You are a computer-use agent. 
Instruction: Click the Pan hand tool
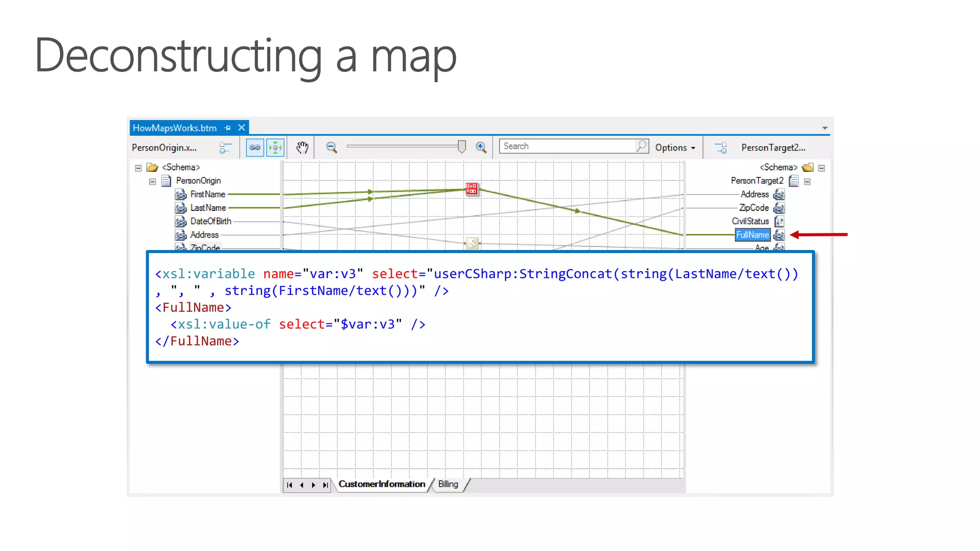click(x=302, y=147)
